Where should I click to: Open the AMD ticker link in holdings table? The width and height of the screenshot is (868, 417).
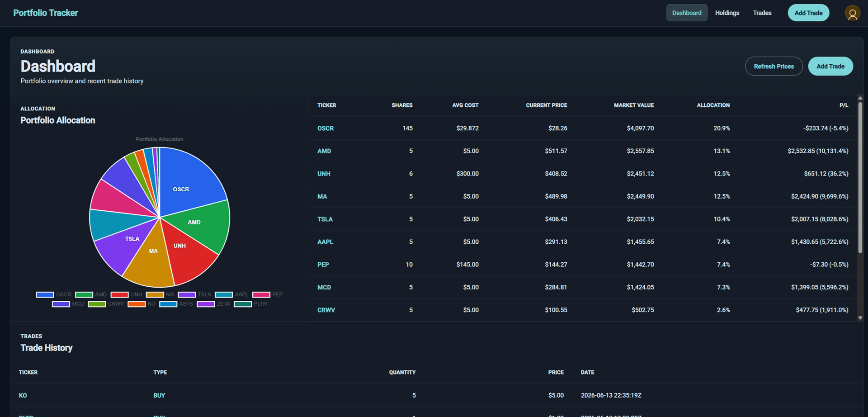click(324, 151)
